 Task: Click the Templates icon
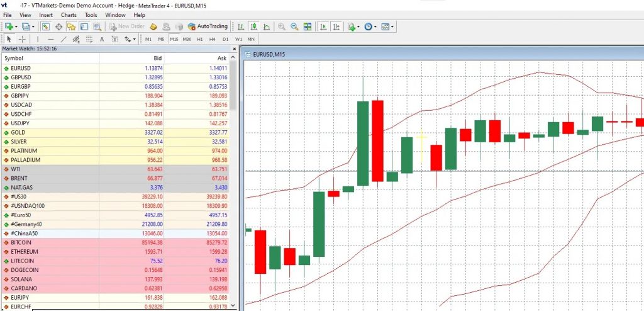[x=386, y=26]
